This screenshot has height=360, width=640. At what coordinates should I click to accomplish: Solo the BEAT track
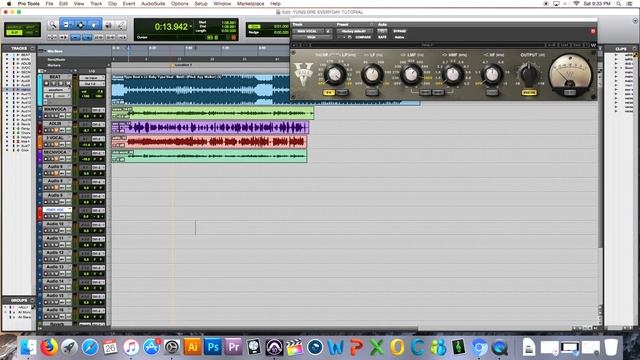click(61, 83)
